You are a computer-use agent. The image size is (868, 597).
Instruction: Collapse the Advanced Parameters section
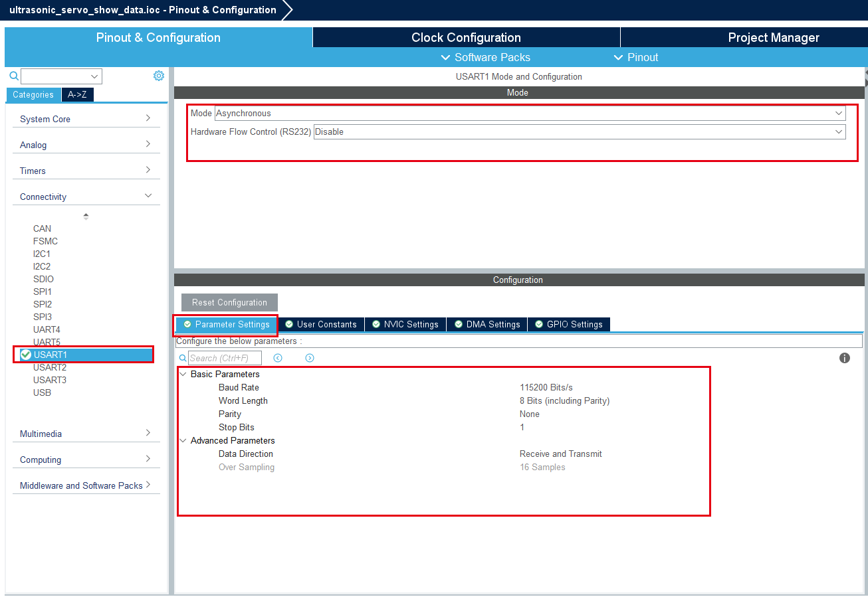coord(183,440)
